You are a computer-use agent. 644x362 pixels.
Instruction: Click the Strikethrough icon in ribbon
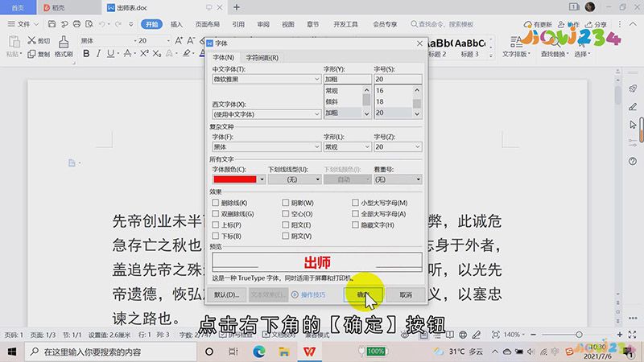pyautogui.click(x=128, y=53)
